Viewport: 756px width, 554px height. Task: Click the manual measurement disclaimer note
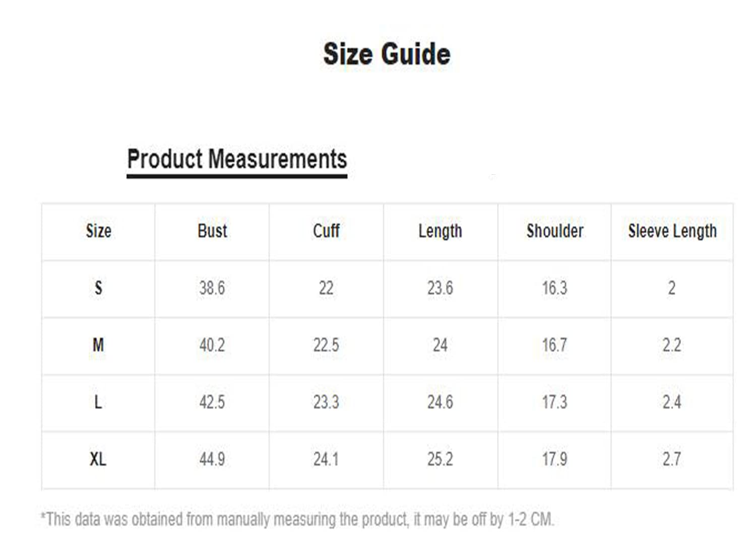click(297, 519)
